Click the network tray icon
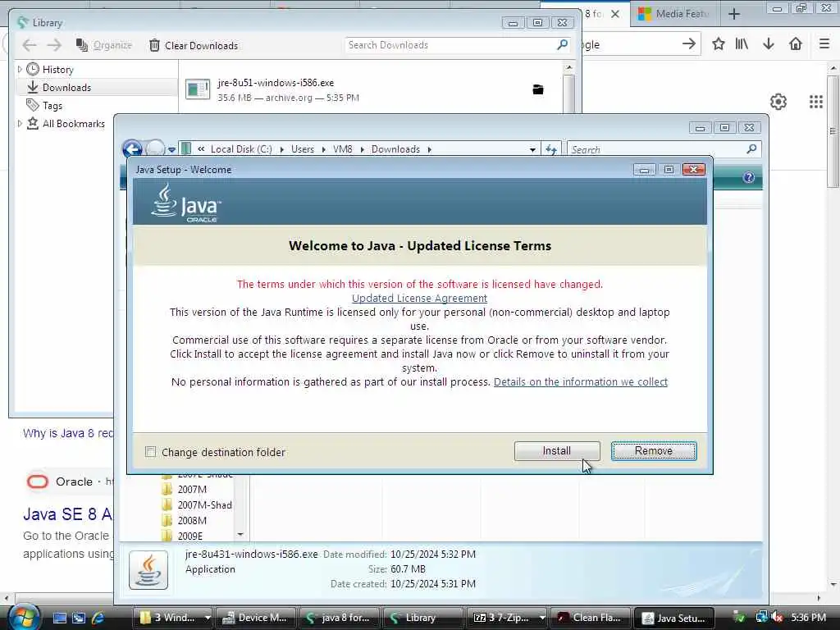This screenshot has width=840, height=630. pyautogui.click(x=762, y=618)
